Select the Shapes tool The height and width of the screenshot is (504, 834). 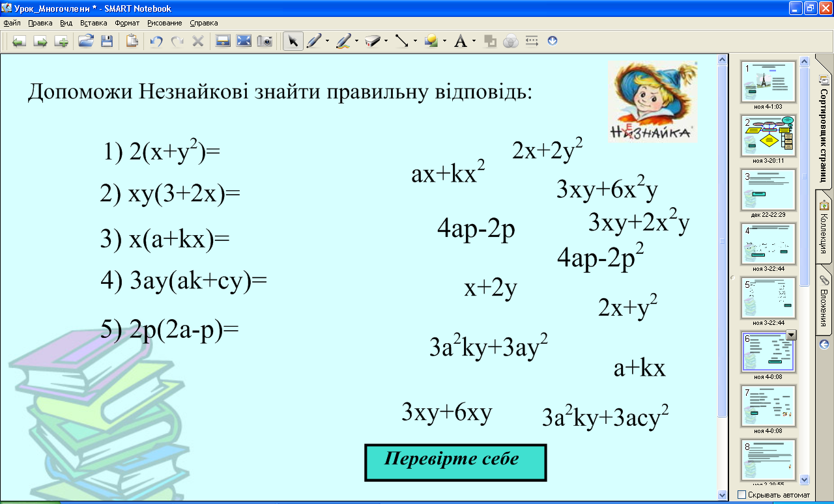click(431, 41)
